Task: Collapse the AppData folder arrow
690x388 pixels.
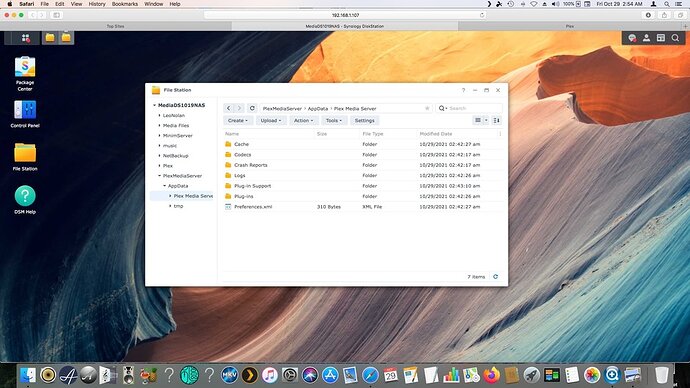Action: click(165, 186)
